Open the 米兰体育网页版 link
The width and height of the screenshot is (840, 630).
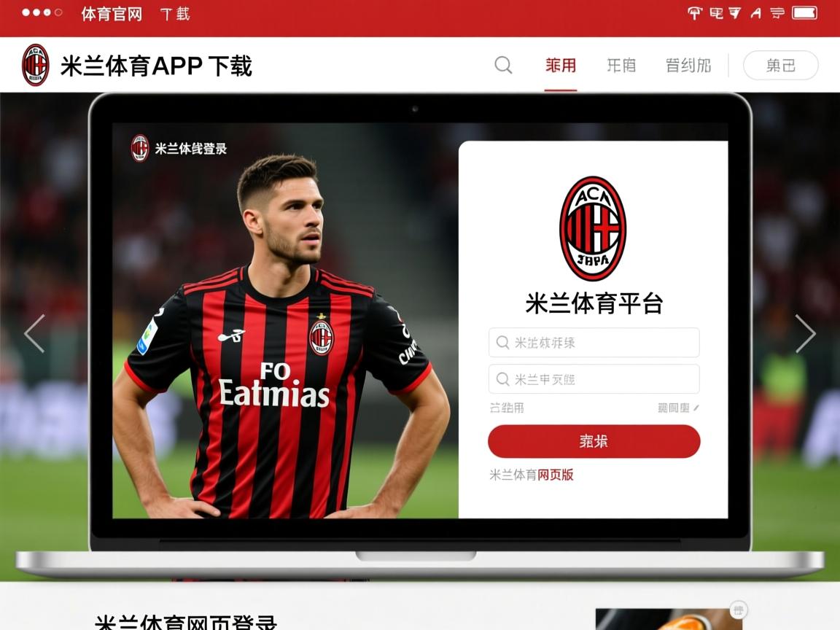pyautogui.click(x=532, y=475)
